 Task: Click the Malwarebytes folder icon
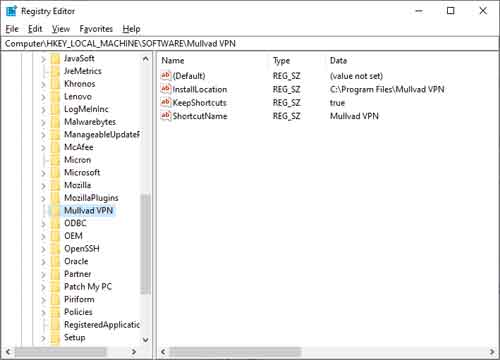click(55, 122)
